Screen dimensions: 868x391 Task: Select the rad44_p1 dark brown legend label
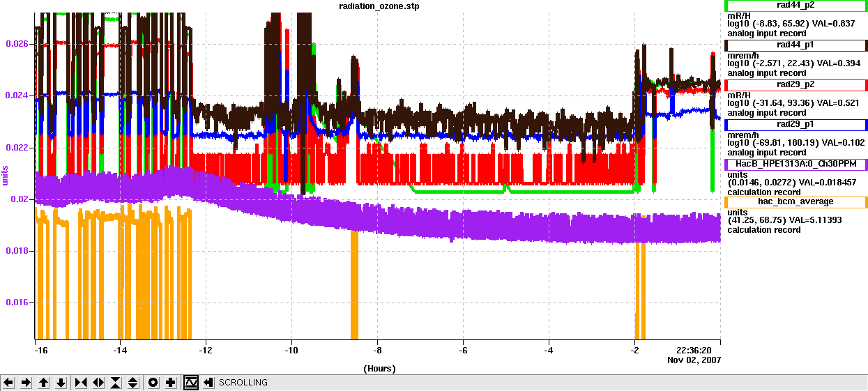pyautogui.click(x=797, y=45)
